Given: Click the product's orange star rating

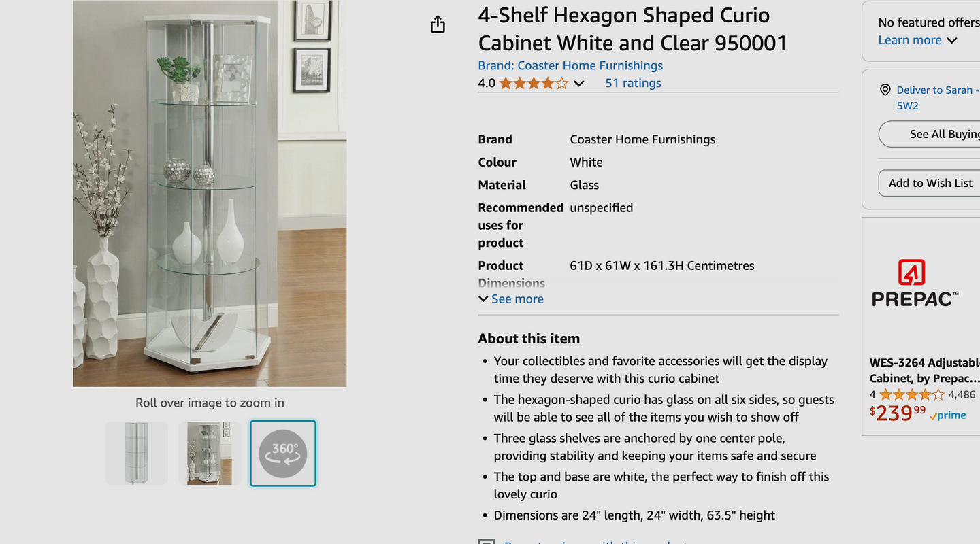Looking at the screenshot, I should pyautogui.click(x=534, y=84).
